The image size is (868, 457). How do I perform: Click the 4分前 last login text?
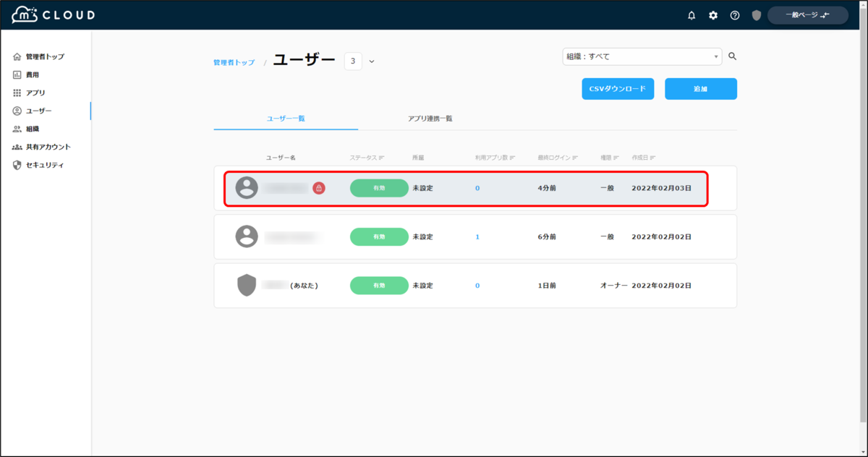[546, 188]
